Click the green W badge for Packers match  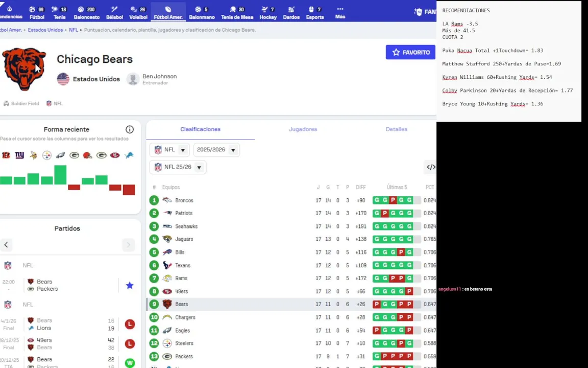point(130,363)
